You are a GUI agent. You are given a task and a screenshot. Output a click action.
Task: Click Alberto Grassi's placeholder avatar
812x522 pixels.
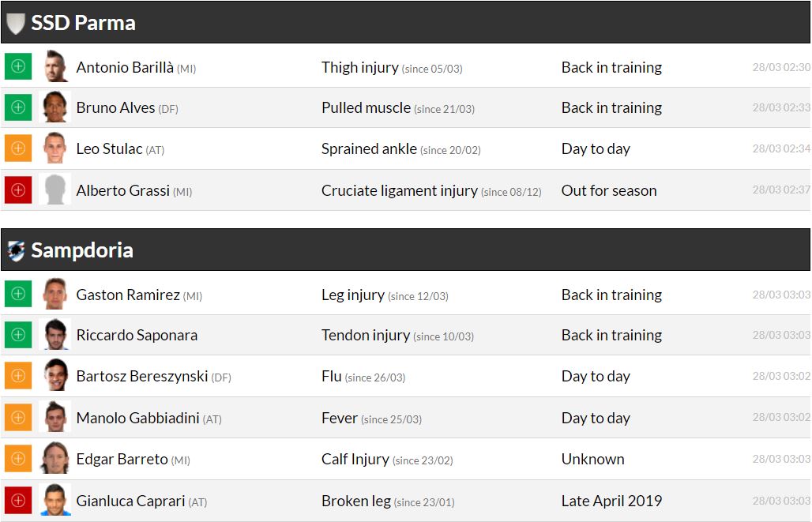55,190
